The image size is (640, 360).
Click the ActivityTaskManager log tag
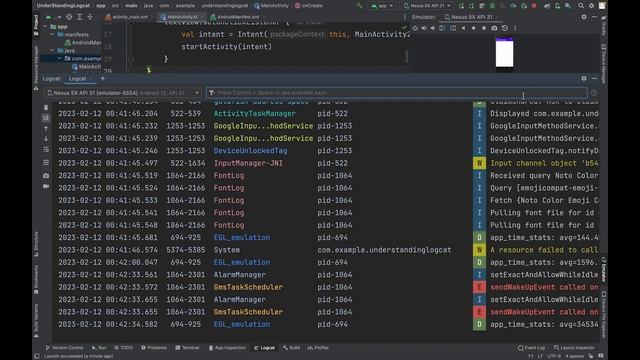[x=255, y=113]
